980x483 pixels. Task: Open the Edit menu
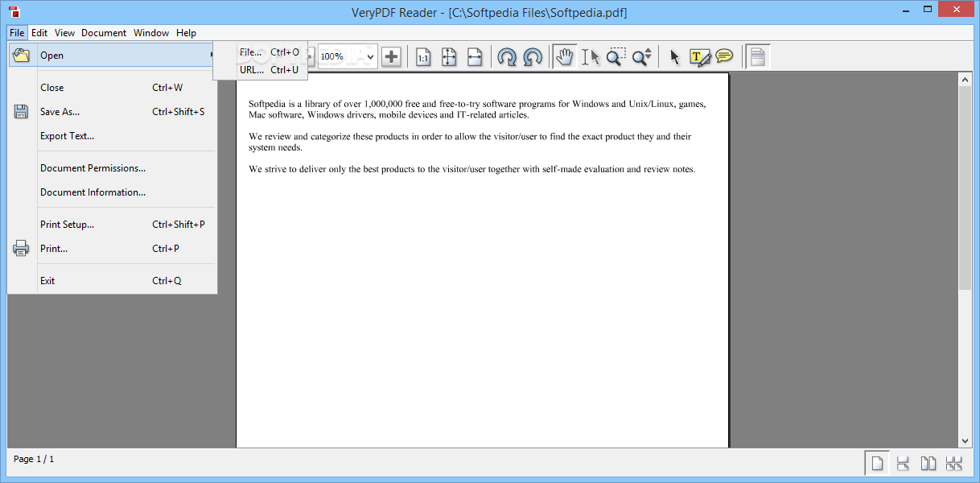click(39, 33)
